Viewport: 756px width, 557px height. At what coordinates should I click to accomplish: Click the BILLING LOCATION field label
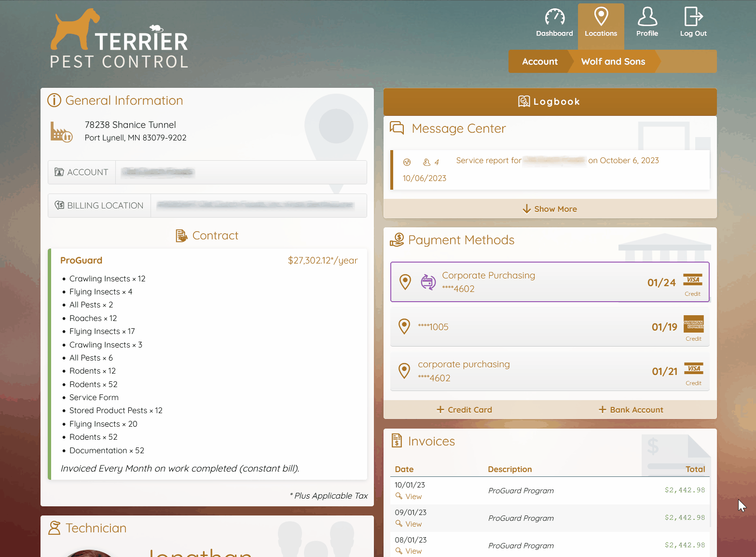(99, 206)
